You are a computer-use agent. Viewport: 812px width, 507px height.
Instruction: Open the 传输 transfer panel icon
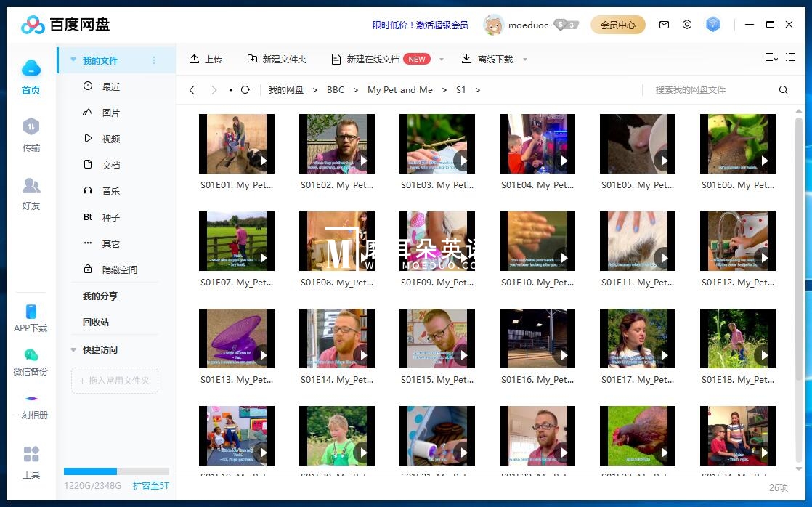click(x=31, y=128)
